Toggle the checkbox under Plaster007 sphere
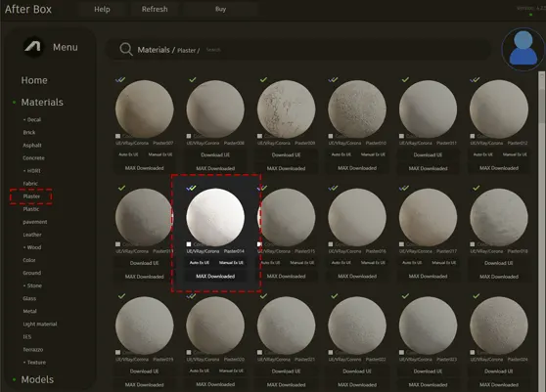This screenshot has height=392, width=546. 118,136
